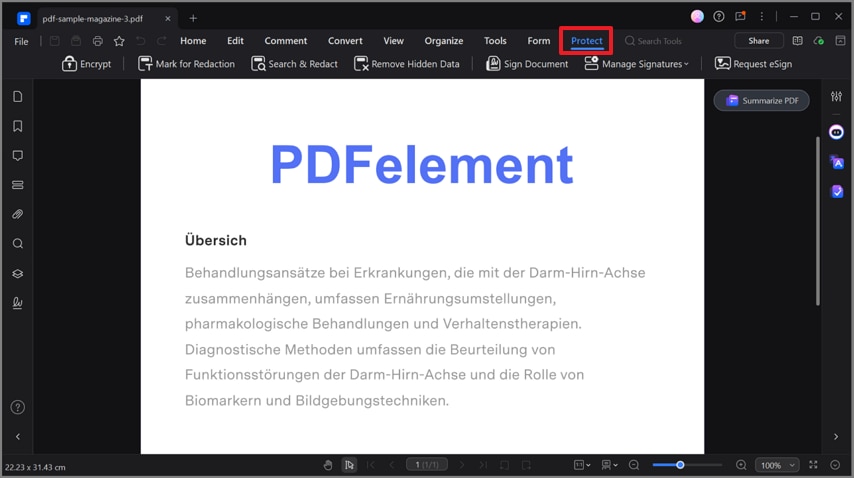Click Mark for Redaction
This screenshot has height=478, width=854.
click(x=186, y=64)
